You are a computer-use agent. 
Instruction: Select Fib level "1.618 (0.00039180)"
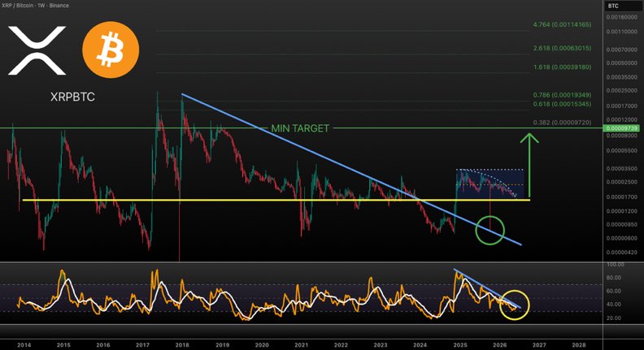[562, 67]
